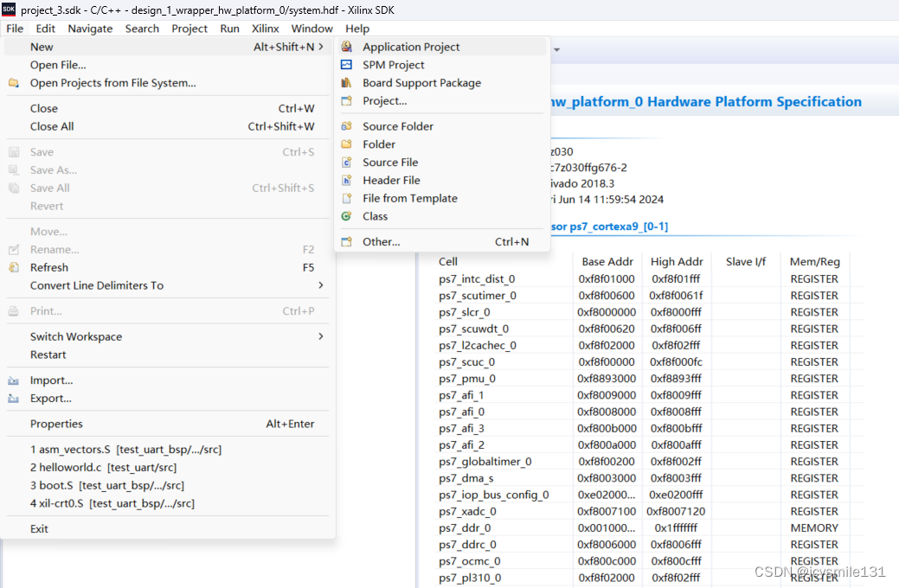Click base address 0xf8007100 of ps7_xadc_0
The height and width of the screenshot is (588, 899).
(x=607, y=511)
